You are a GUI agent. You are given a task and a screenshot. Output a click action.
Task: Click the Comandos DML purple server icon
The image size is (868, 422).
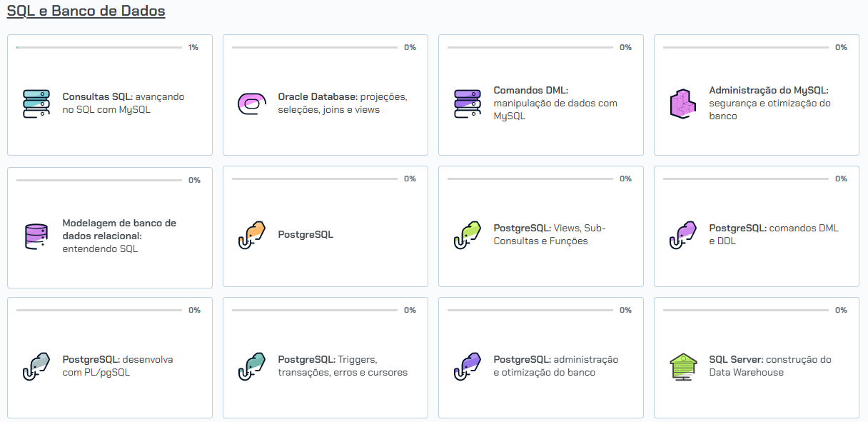468,104
